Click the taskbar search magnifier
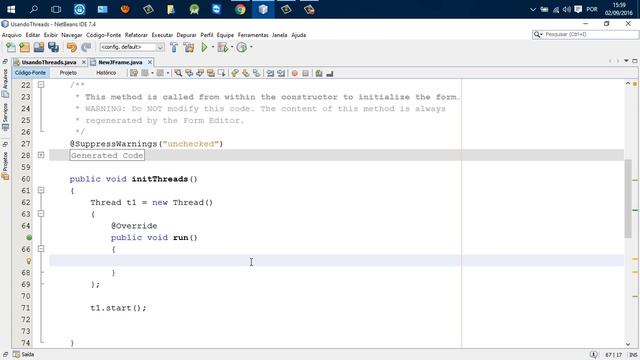The image size is (640, 360). 34,9
